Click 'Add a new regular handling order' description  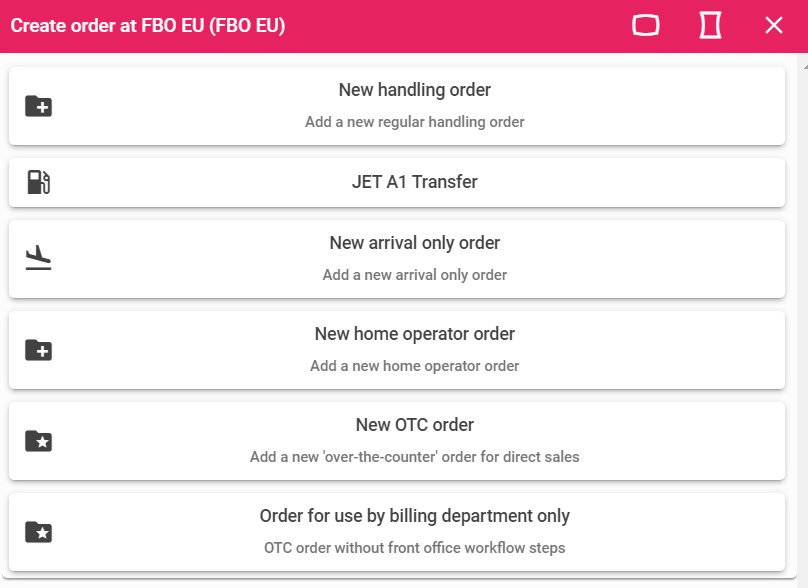click(x=415, y=122)
